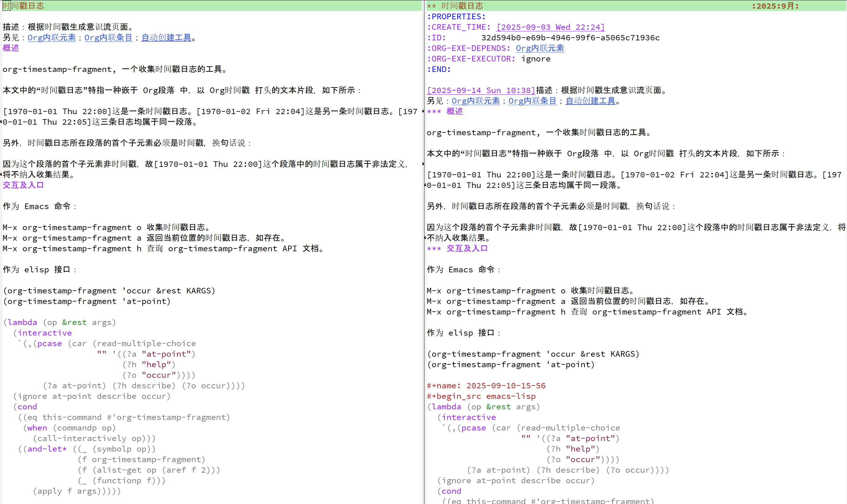Open the Org内联条目 link in right pane
Image resolution: width=847 pixels, height=504 pixels.
pos(532,101)
